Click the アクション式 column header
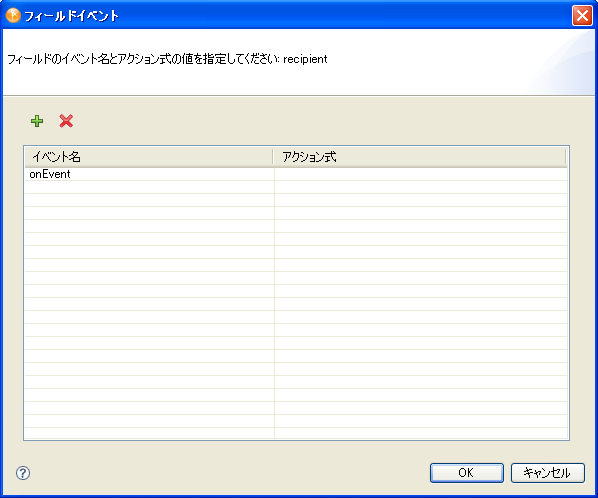The width and height of the screenshot is (598, 498). pos(420,157)
